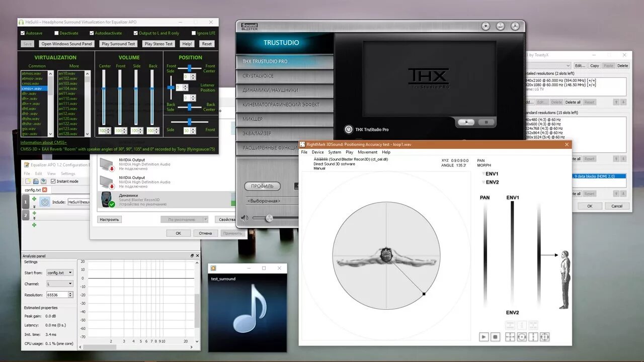Image resolution: width=644 pixels, height=362 pixels.
Task: Click Equalizer APO save file toolbar icon
Action: pos(44,181)
